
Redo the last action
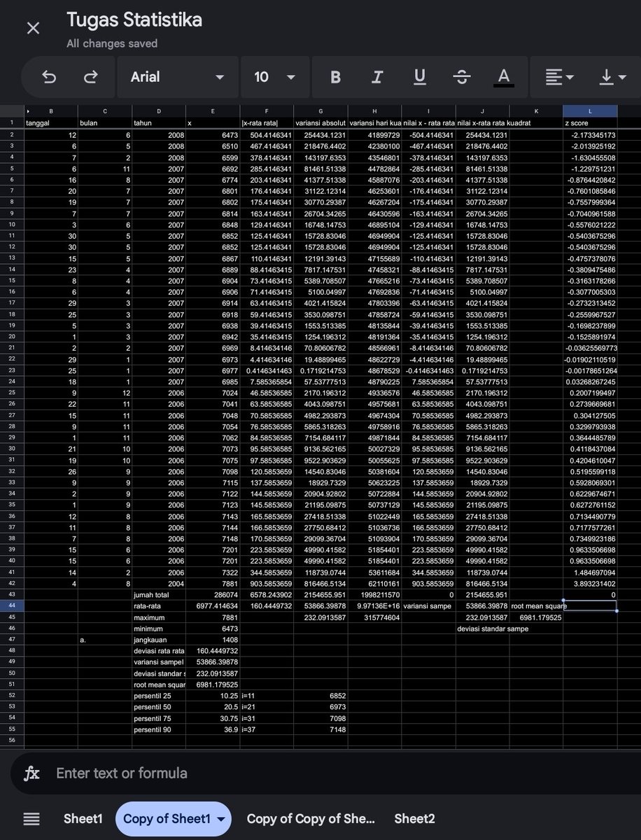(x=90, y=77)
